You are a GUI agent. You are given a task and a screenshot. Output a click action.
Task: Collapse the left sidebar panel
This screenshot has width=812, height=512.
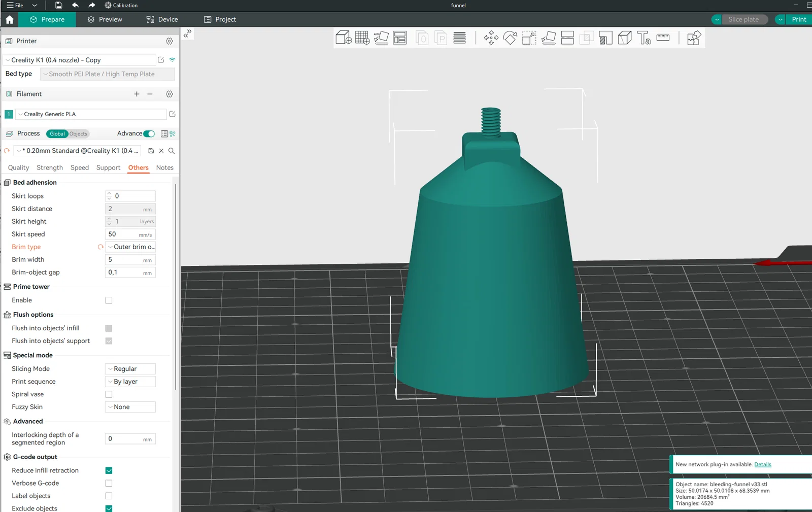[188, 34]
